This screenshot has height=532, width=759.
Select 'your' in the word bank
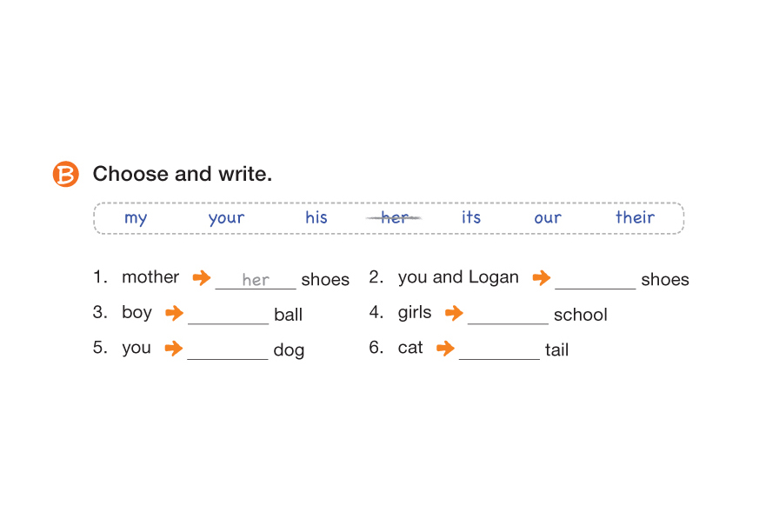[x=226, y=218]
